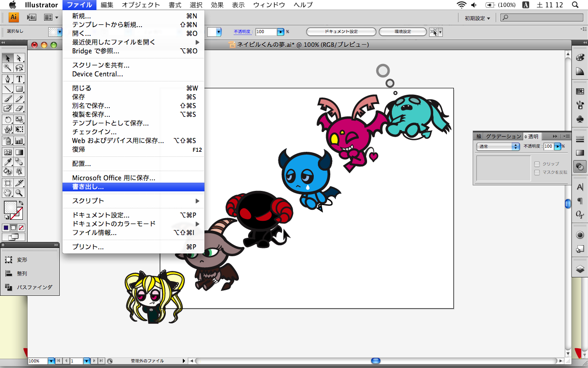The width and height of the screenshot is (588, 368).
Task: Enable the クリップ checkbox
Action: point(537,164)
